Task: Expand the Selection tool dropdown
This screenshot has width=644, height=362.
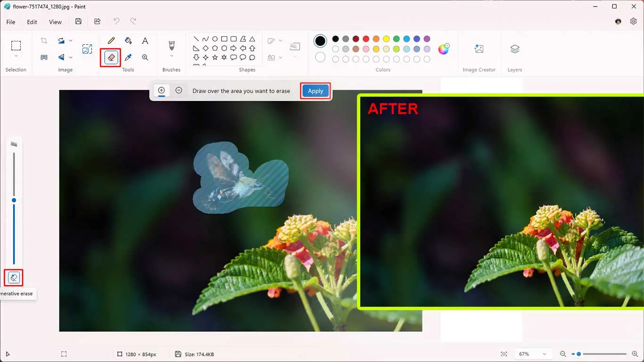Action: [x=16, y=56]
